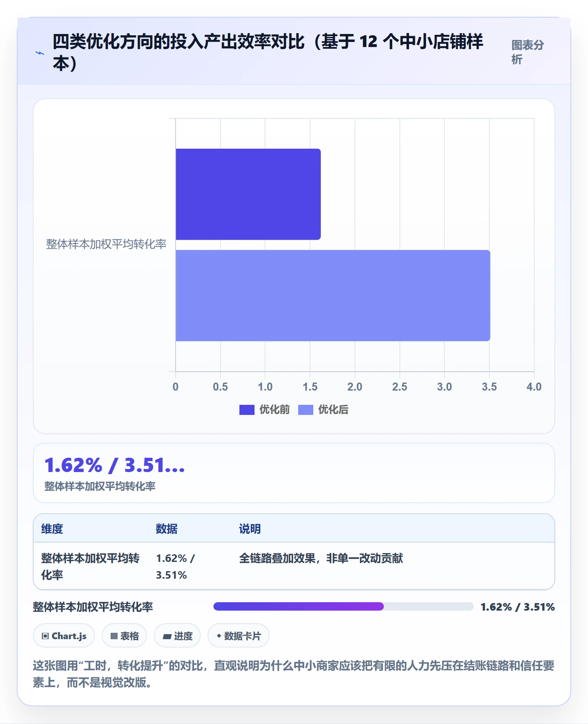Select the Chart.js tag chip
This screenshot has height=724, width=588.
coord(64,636)
